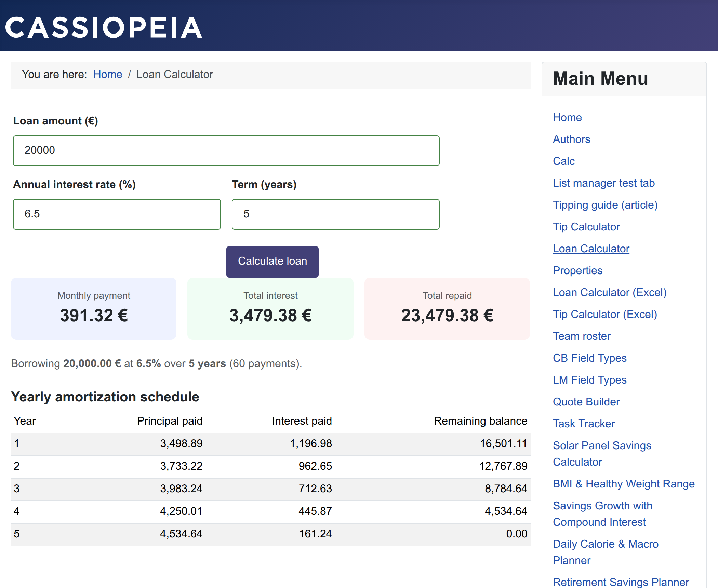This screenshot has width=718, height=588.
Task: Click the Principal paid column header
Action: [x=170, y=421]
